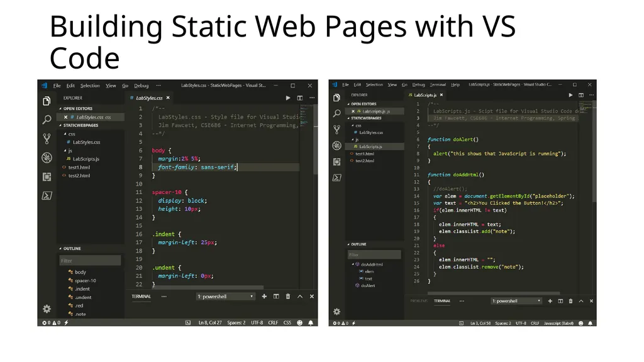Click UTF-8 encoding in left status bar
The height and width of the screenshot is (362, 644).
pyautogui.click(x=257, y=323)
